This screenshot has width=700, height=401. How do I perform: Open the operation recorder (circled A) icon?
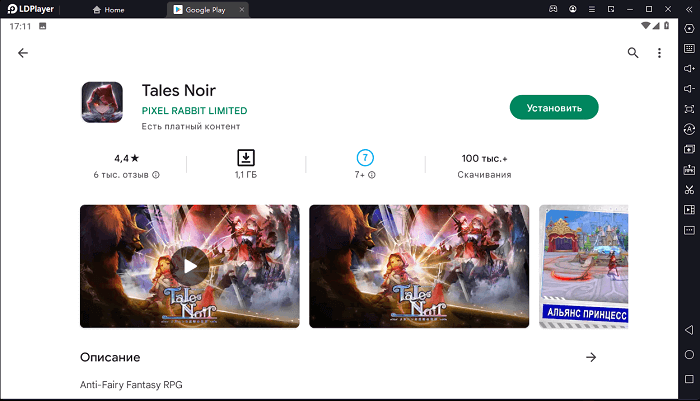[689, 129]
